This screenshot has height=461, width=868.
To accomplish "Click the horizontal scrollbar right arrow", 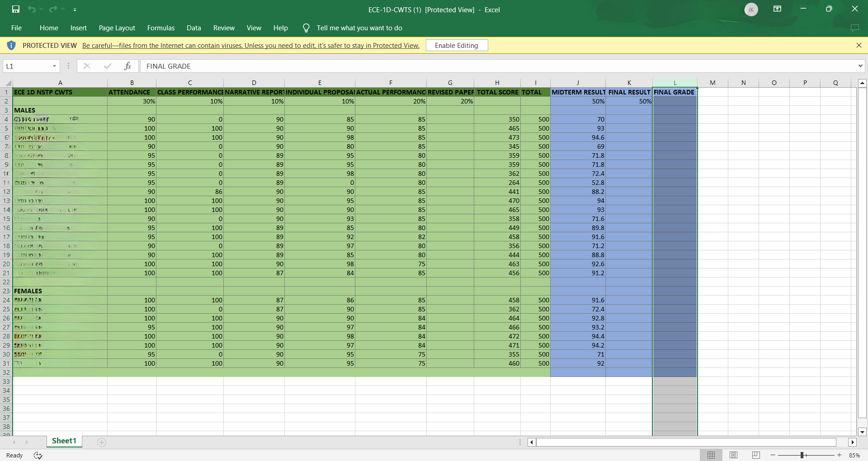I will [x=852, y=442].
